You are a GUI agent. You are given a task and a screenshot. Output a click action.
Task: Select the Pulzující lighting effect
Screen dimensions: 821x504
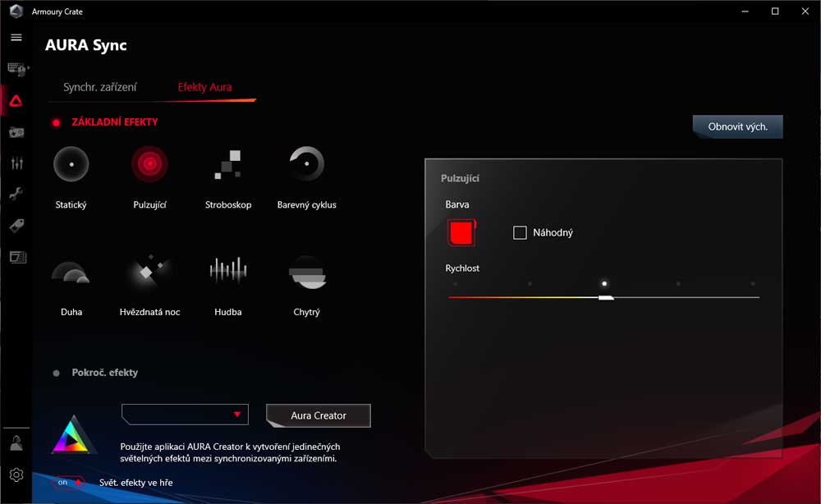tap(149, 164)
